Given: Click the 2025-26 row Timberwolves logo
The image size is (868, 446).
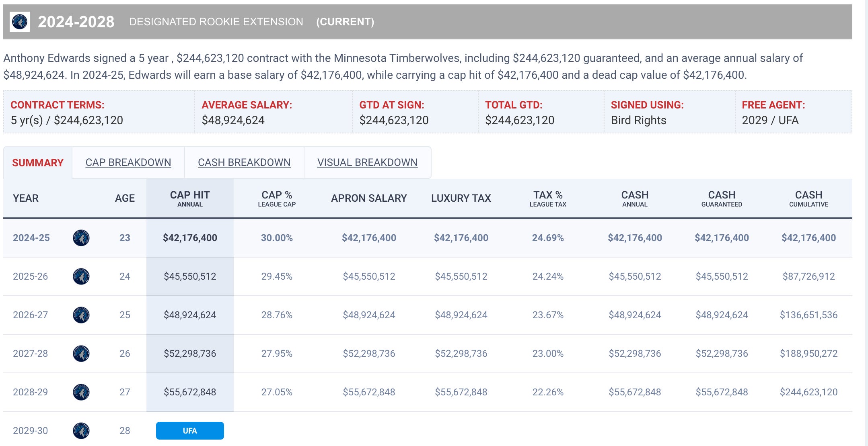Looking at the screenshot, I should click(81, 276).
